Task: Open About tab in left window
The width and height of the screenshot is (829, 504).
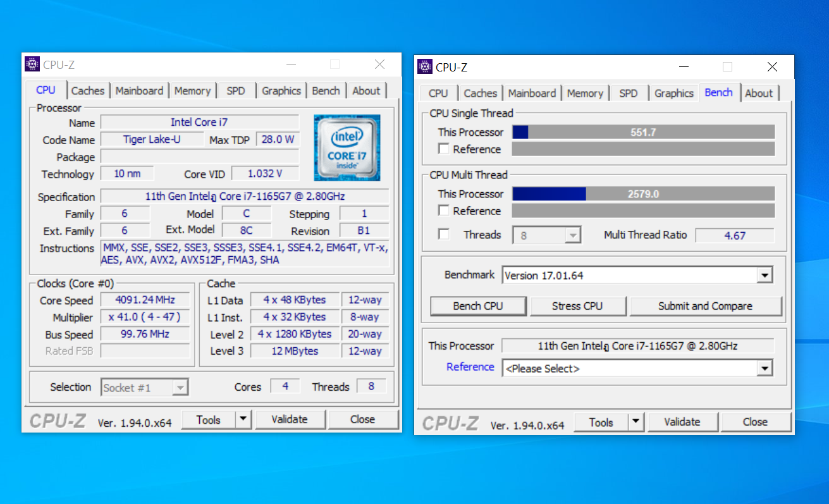Action: click(366, 90)
